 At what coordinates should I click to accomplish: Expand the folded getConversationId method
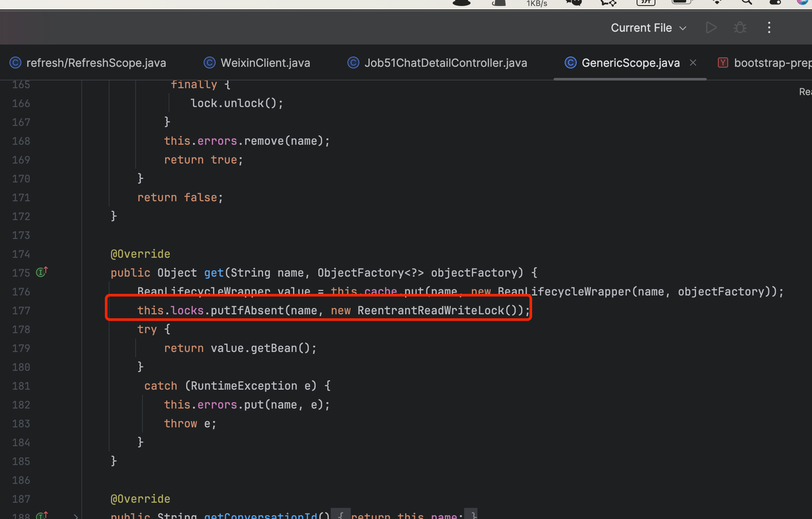[x=76, y=516]
